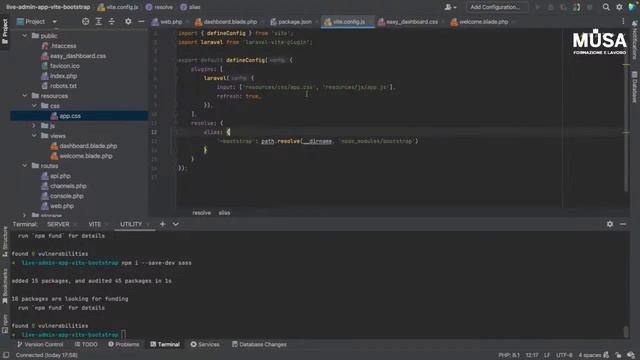Open the user account icon in toolbar
The height and width of the screenshot is (360, 640).
(450, 7)
